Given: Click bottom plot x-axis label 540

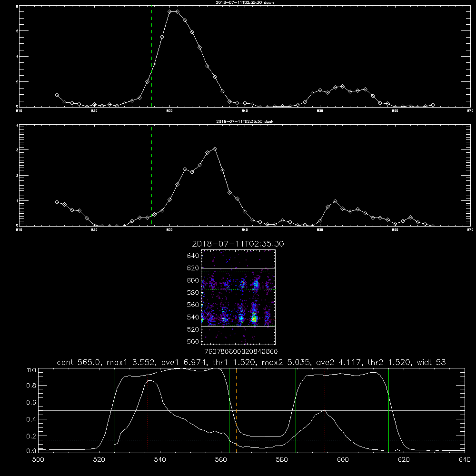Looking at the screenshot, I should tap(160, 460).
